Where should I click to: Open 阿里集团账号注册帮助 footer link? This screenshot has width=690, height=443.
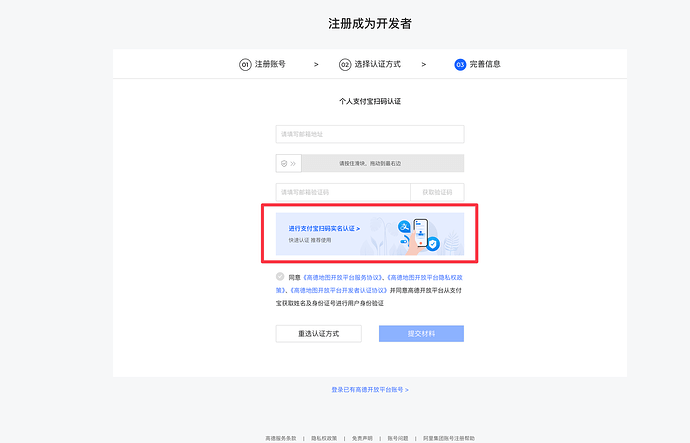pos(449,439)
